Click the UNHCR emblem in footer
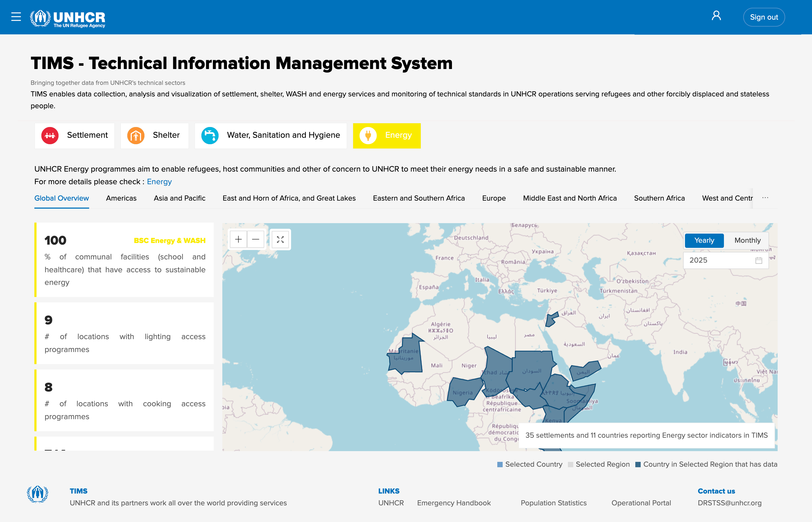 pyautogui.click(x=38, y=494)
